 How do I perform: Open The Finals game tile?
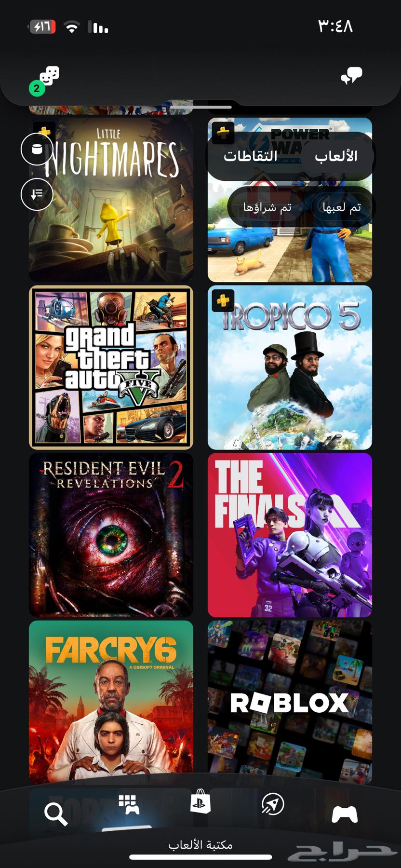290,535
